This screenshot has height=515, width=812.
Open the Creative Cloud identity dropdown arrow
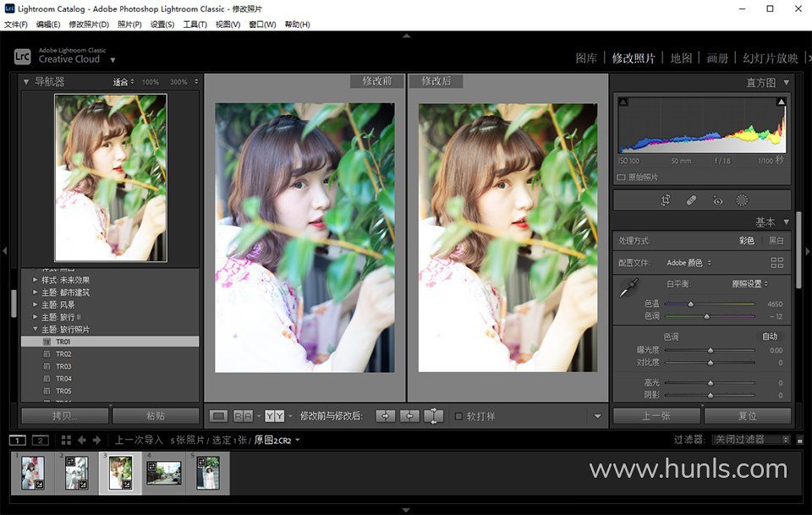tap(112, 60)
